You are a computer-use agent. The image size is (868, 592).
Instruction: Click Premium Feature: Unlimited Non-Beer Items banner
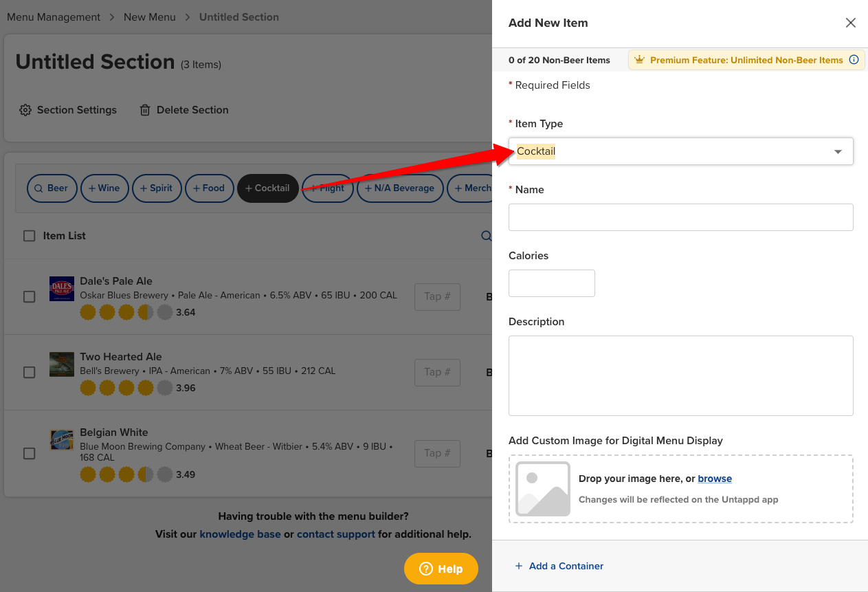click(746, 60)
